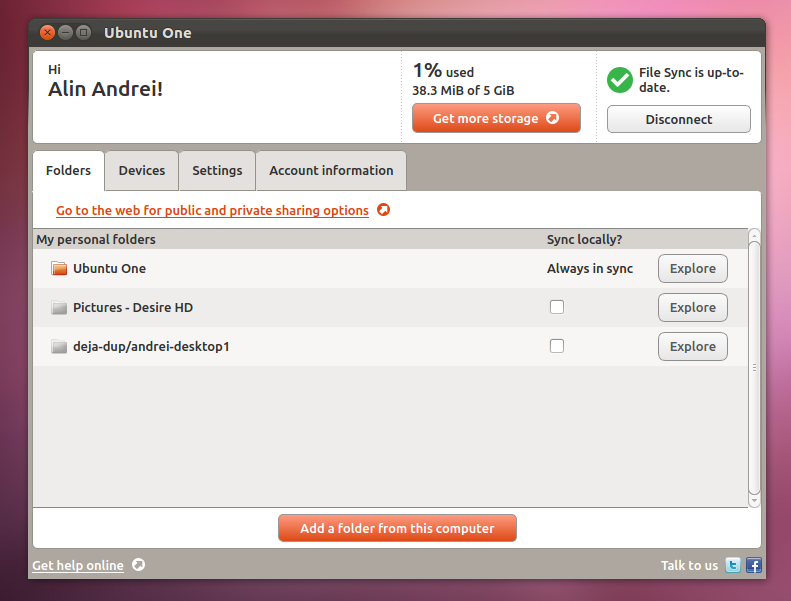Click the folder list scrollbar thumb

click(x=754, y=368)
